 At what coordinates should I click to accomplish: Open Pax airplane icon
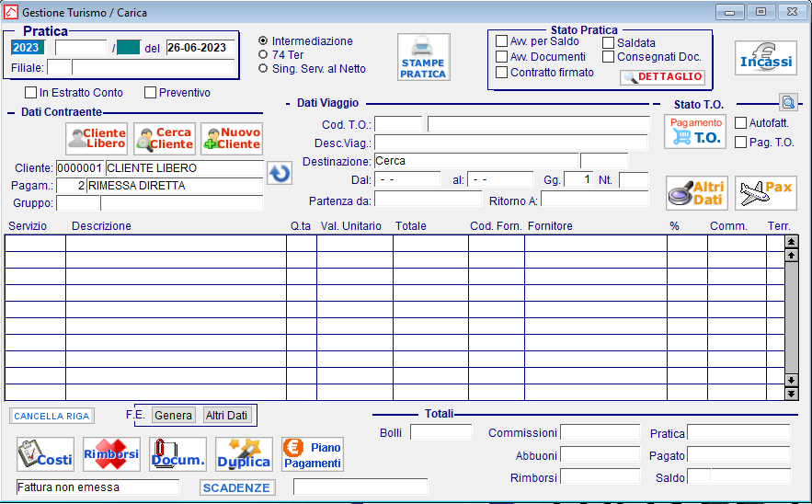[765, 193]
